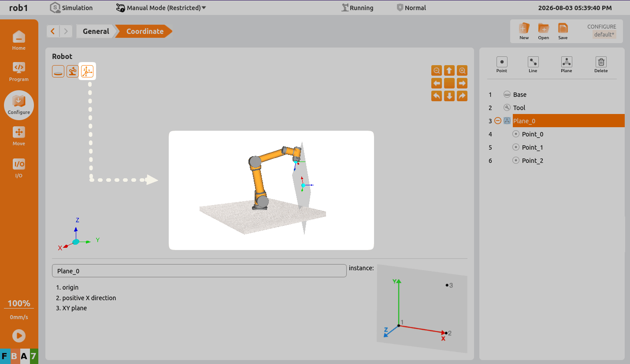Open the Program section in sidebar
This screenshot has width=630, height=364.
19,72
